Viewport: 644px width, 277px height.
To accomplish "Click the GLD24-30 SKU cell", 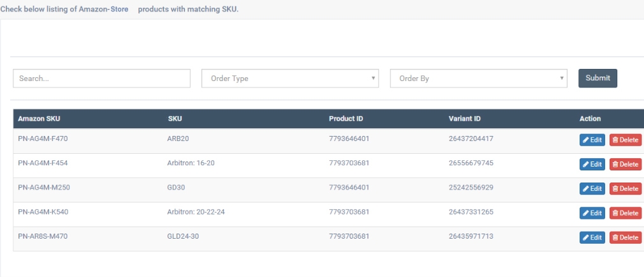I will [x=183, y=236].
